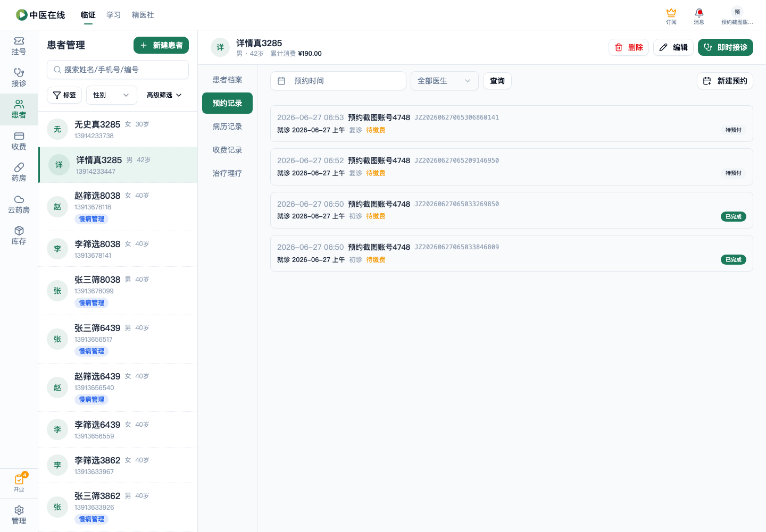Select patient 李筛选6439

point(118,429)
